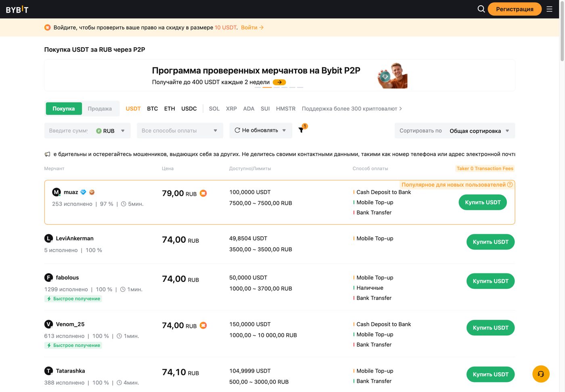Click the fabolous avatar icon
Screen dimensions: 565x392
click(48, 277)
